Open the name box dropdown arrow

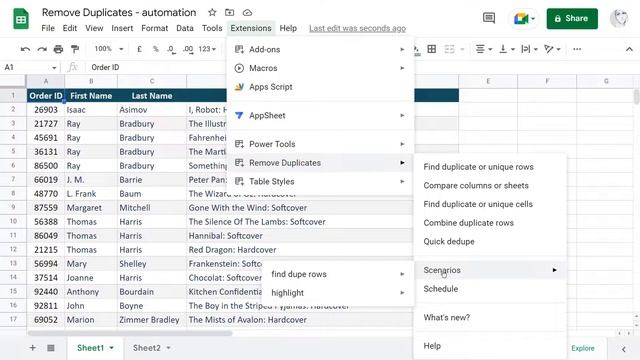click(54, 67)
